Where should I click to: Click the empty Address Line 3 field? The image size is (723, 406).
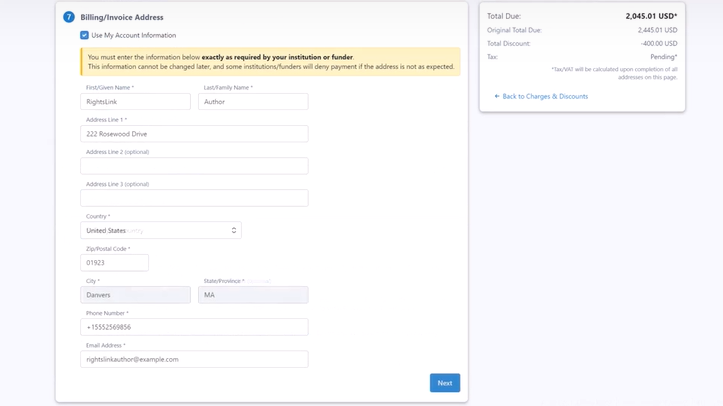click(194, 198)
